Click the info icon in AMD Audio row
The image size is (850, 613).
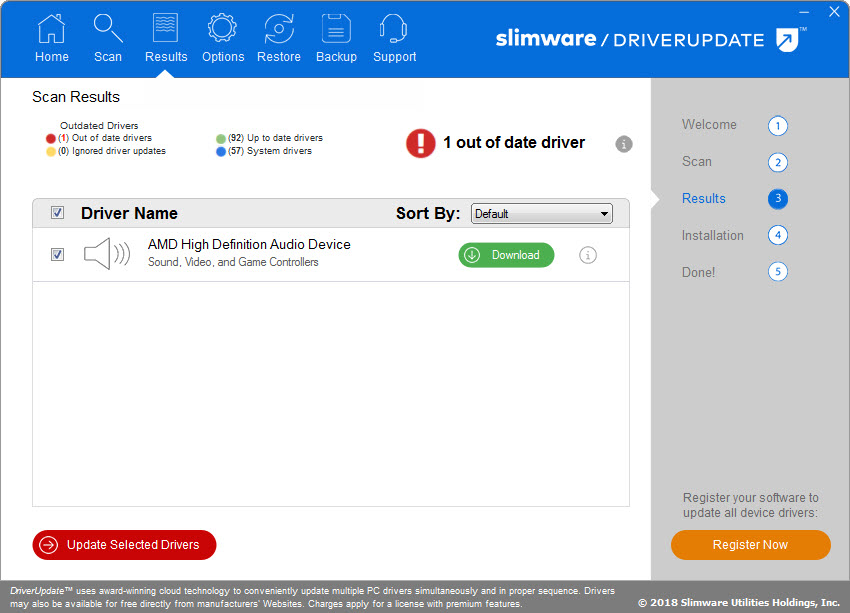pos(588,255)
